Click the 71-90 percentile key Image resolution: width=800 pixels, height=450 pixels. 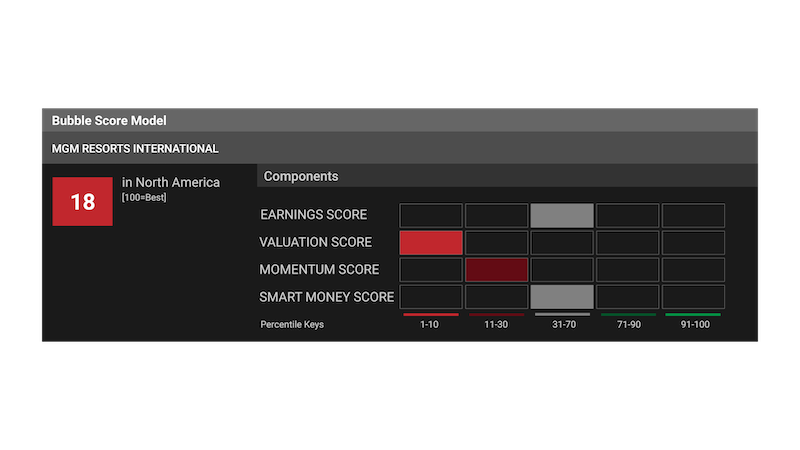pos(629,324)
